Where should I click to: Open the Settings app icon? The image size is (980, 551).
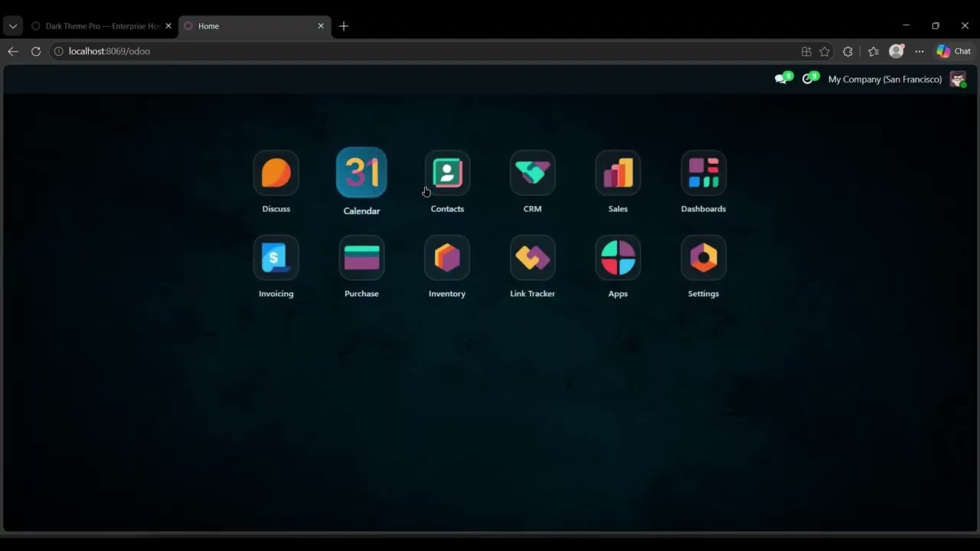pos(704,258)
